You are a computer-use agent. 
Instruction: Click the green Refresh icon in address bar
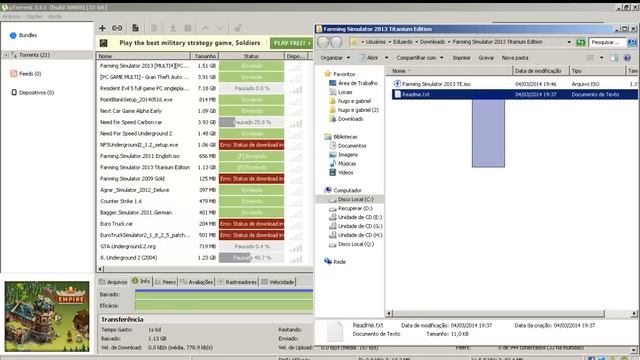(580, 42)
